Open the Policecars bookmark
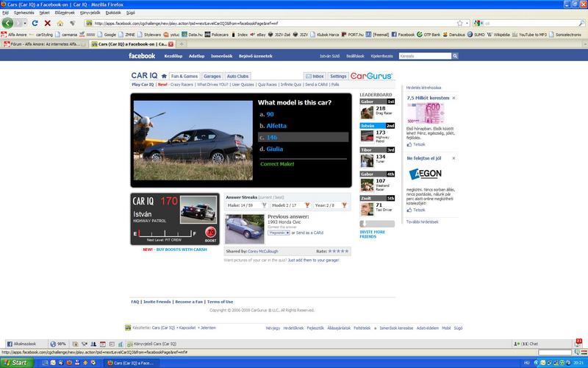Viewport: 588px width, 368px height. click(x=216, y=35)
